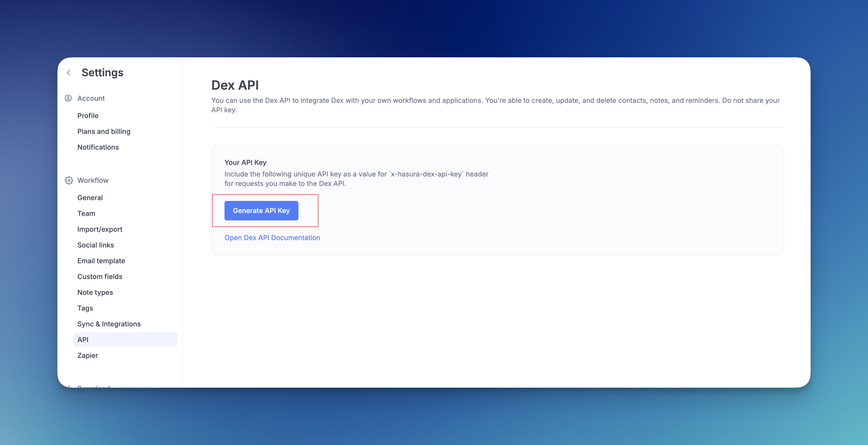The image size is (868, 445).
Task: Open the Tags settings page
Action: pos(85,308)
